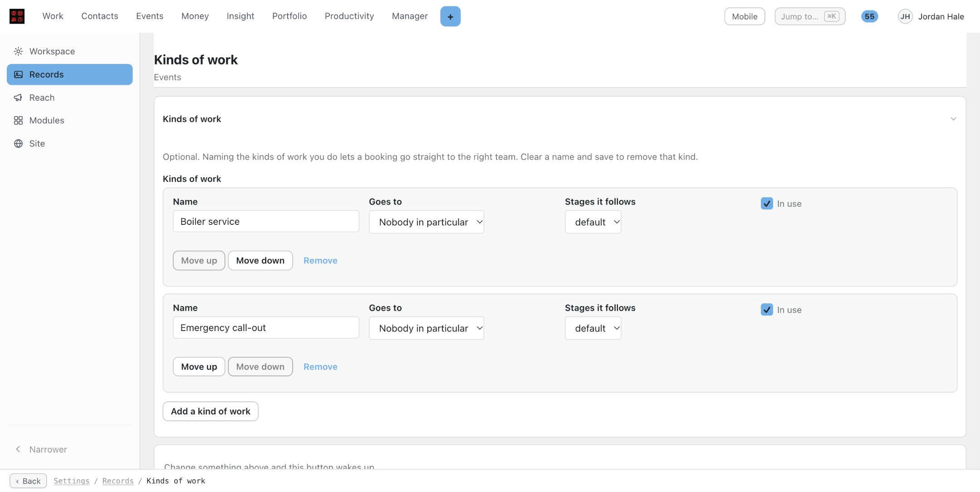Click the Boiler service name field
Screen dimensions: 980x492
266,221
